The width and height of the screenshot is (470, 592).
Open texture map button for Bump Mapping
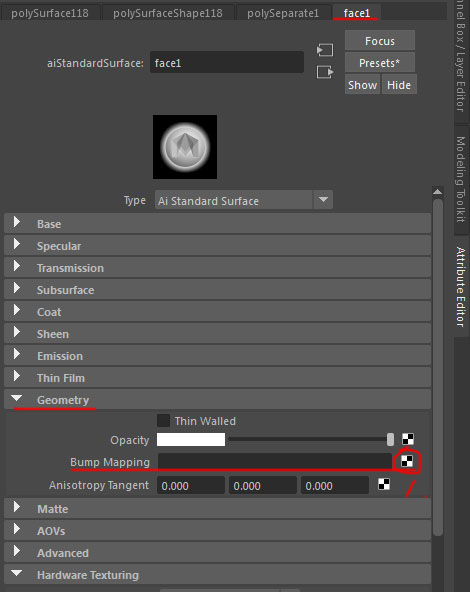[407, 461]
